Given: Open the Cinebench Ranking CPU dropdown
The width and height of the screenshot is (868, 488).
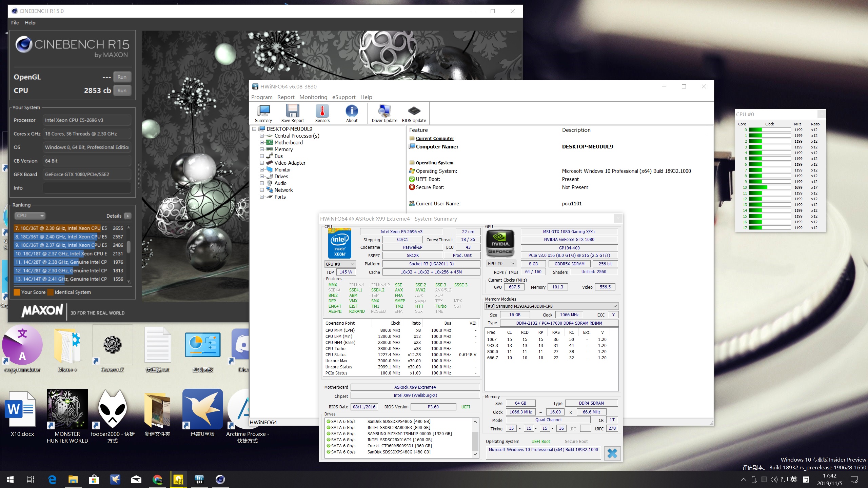Looking at the screenshot, I should tap(30, 216).
